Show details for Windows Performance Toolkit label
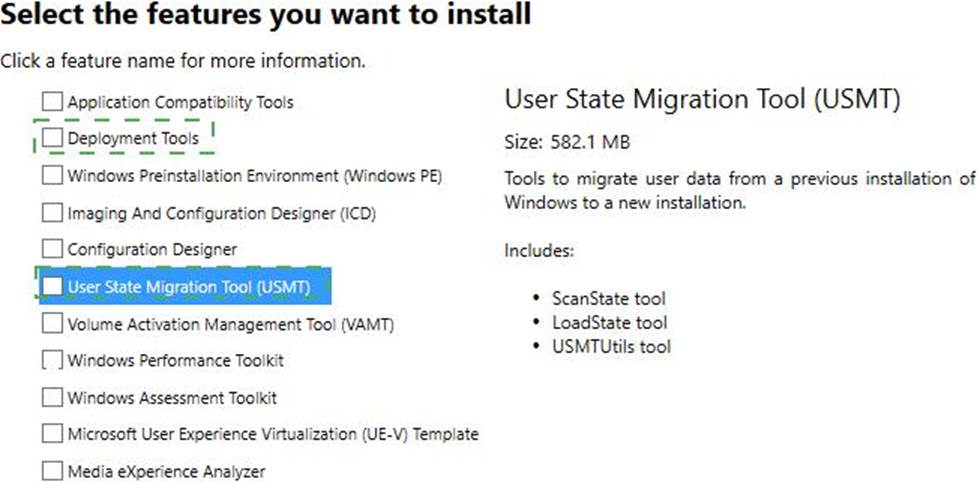This screenshot has width=977, height=482. [176, 361]
